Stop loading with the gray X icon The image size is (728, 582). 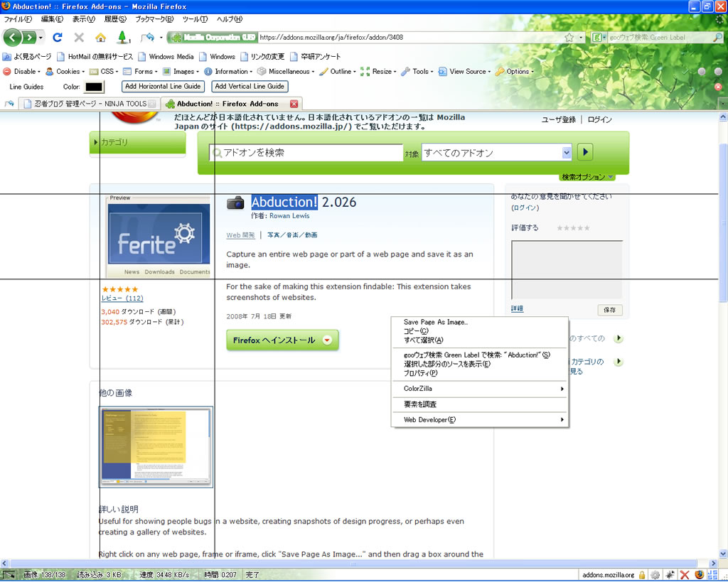click(x=79, y=37)
